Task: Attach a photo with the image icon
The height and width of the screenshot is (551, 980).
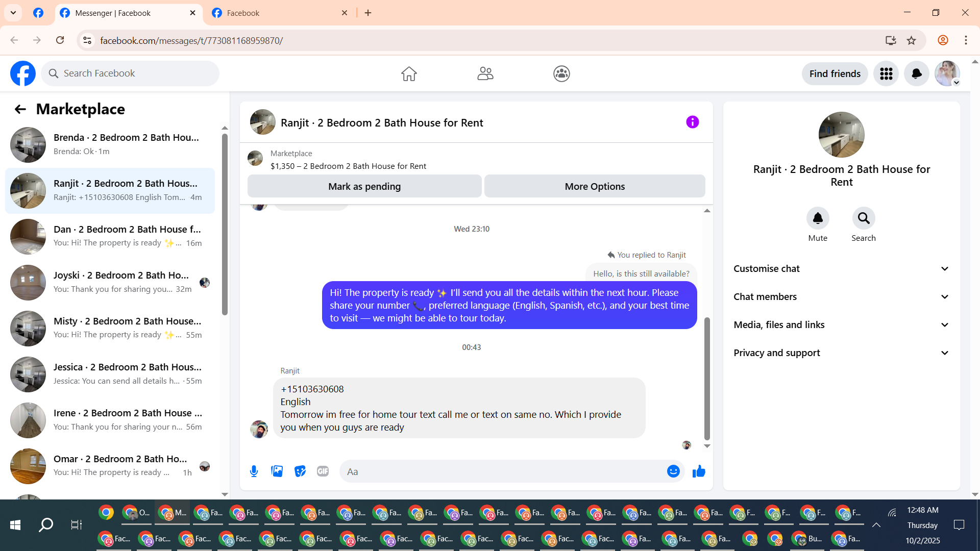Action: [x=277, y=471]
